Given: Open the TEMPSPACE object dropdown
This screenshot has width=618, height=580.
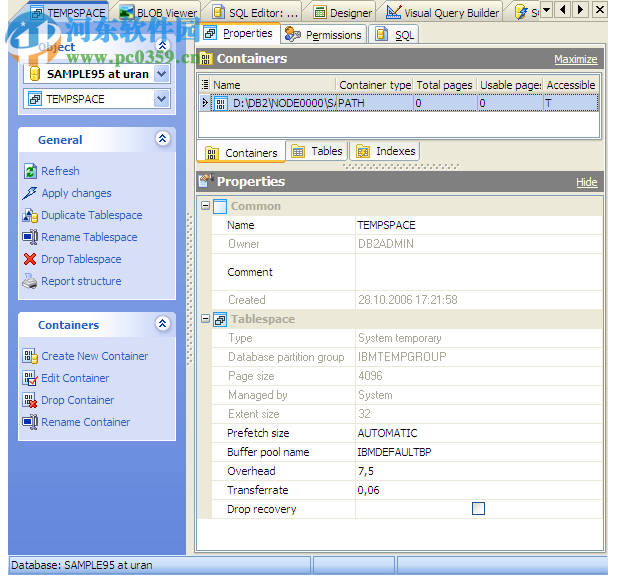Looking at the screenshot, I should click(162, 99).
